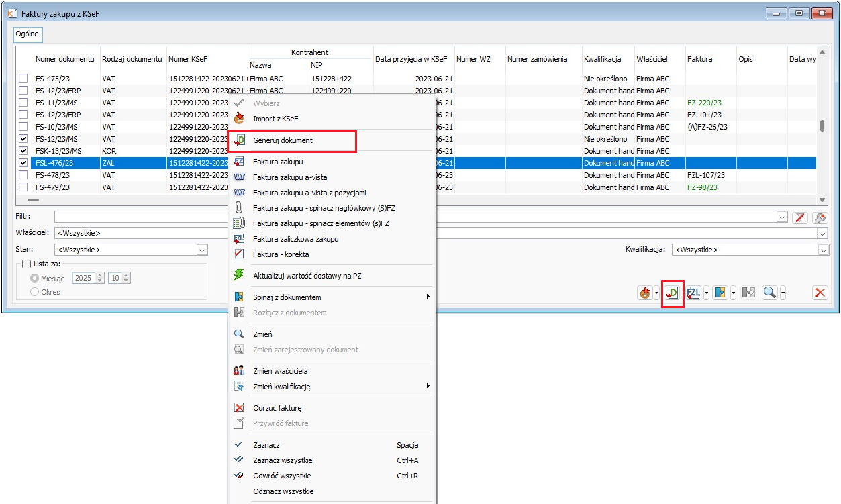This screenshot has width=841, height=504.
Task: Click the magnifier preview toolbar icon
Action: coord(769,293)
